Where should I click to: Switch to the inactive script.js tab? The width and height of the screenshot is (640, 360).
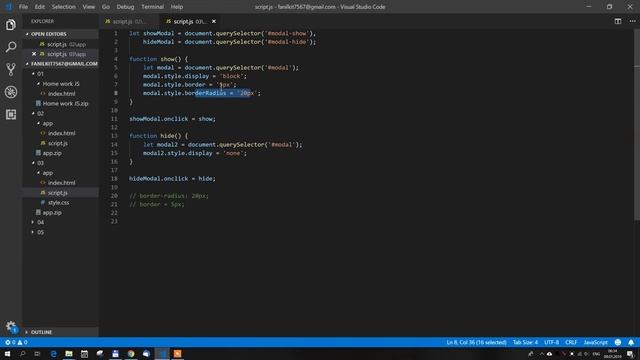129,21
